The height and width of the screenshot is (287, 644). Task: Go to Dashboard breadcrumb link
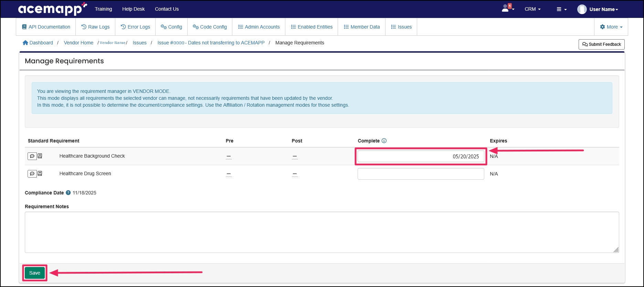click(x=38, y=43)
